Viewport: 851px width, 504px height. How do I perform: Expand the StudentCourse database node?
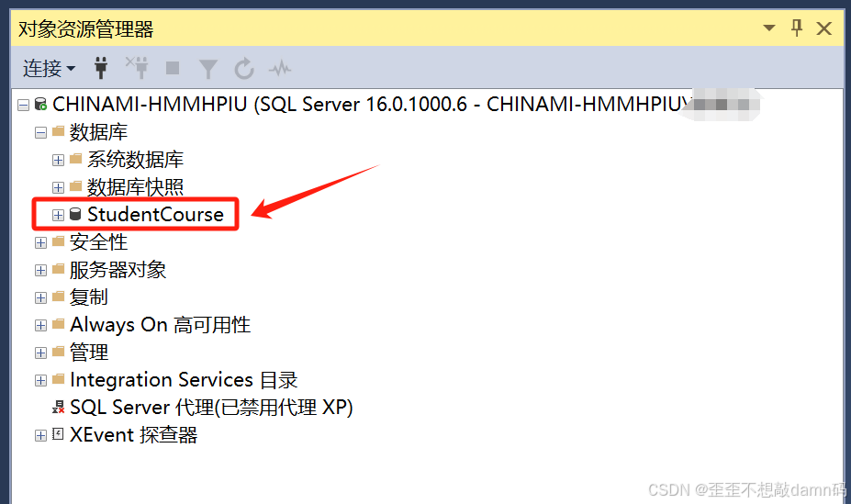coord(58,216)
